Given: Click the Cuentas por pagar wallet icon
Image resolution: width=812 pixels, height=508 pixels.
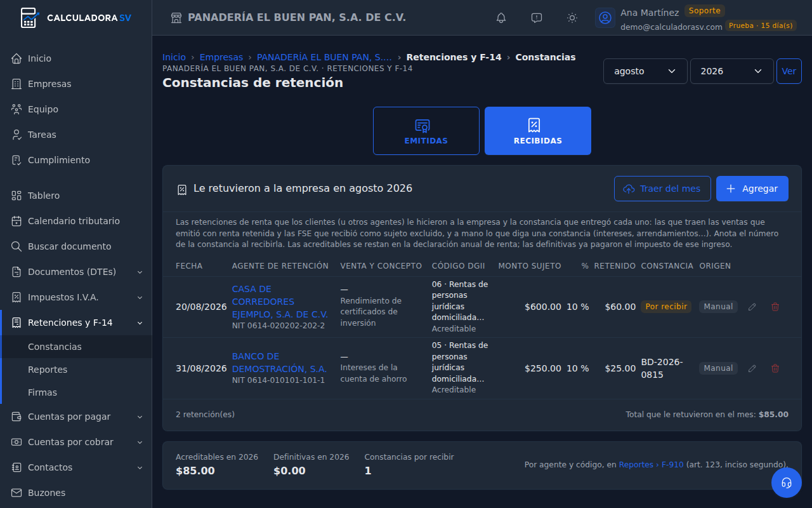Looking at the screenshot, I should click(x=16, y=417).
